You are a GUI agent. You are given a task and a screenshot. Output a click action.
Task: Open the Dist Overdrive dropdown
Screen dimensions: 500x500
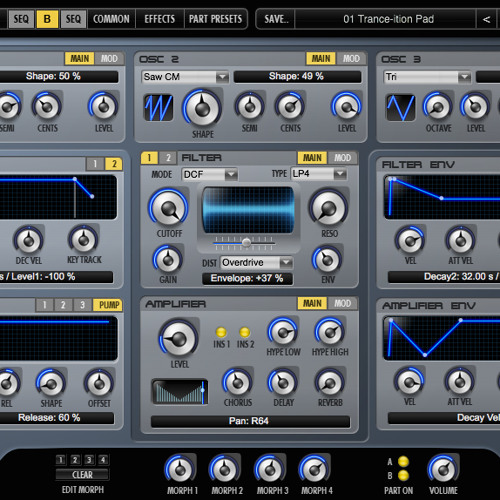tap(256, 263)
